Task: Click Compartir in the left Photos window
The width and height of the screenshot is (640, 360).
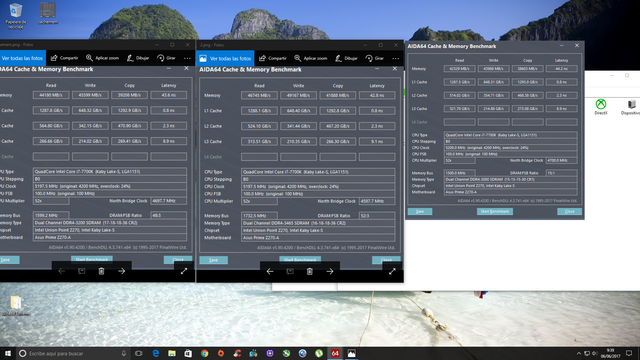Action: click(64, 58)
